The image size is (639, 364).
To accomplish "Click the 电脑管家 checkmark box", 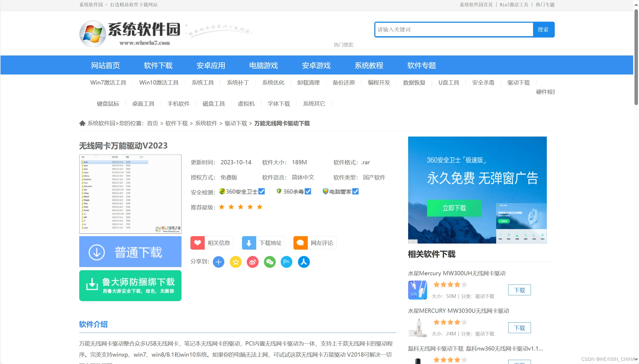I will 356,191.
